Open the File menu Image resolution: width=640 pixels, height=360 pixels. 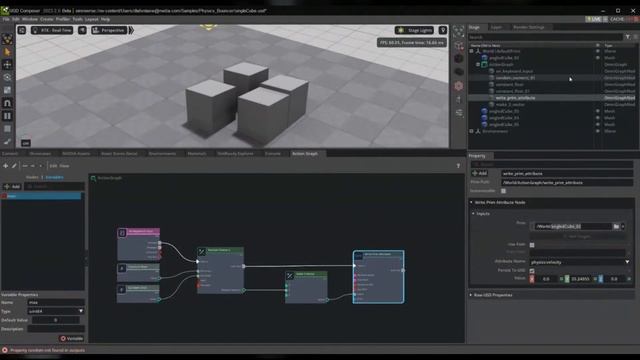[6, 19]
